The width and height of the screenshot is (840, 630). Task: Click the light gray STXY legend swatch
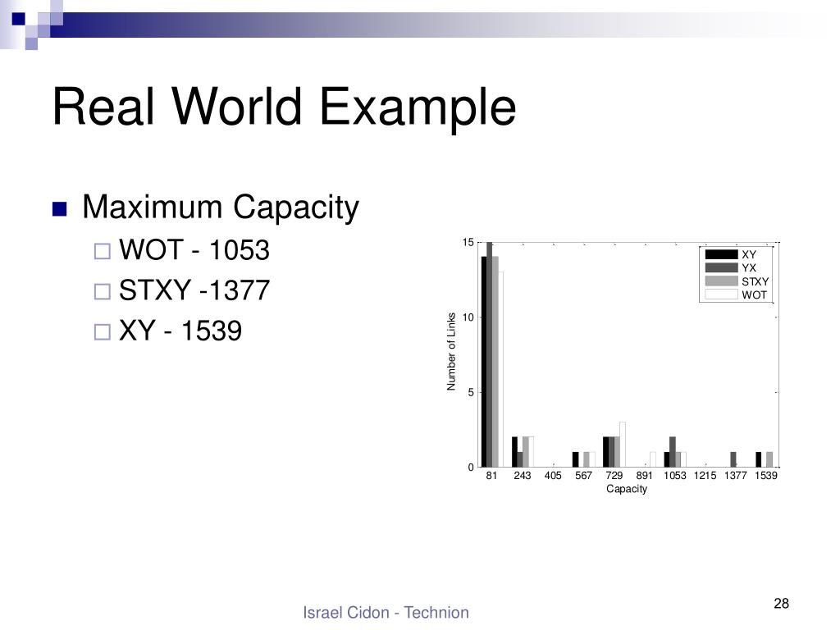721,281
